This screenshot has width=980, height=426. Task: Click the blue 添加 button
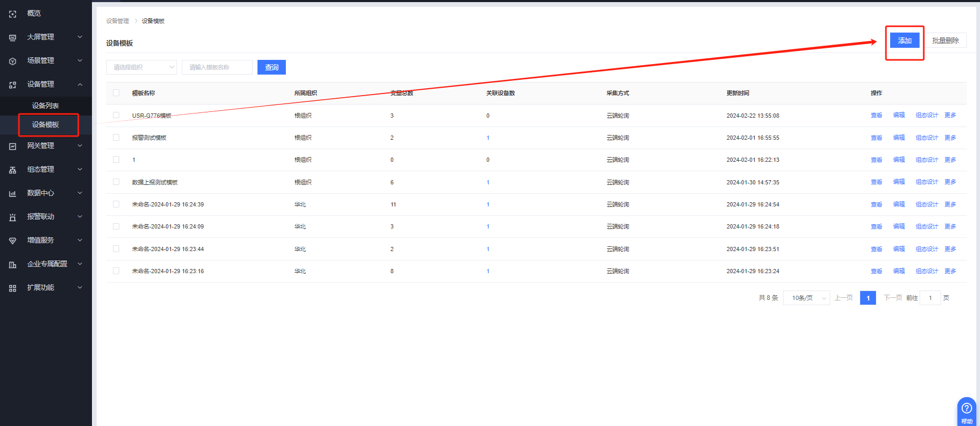904,40
